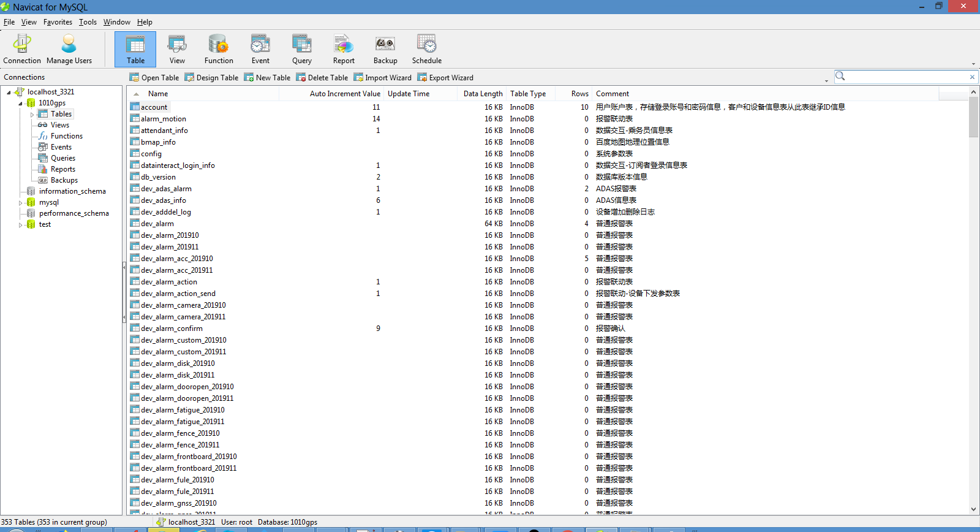980x532 pixels.
Task: Click Design Table button
Action: coord(211,77)
